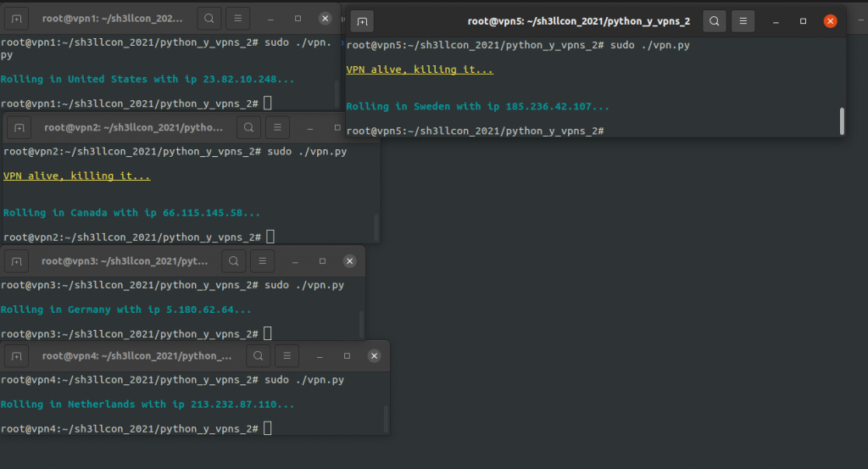Open the hamburger menu in the vpn4 terminal
868x469 pixels.
pos(287,355)
